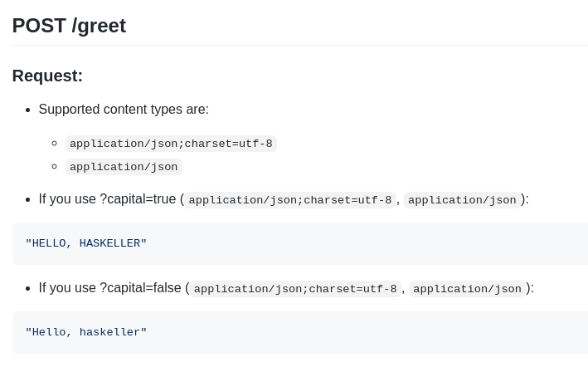Viewport: 588px width, 367px height.
Task: Click charset=utf-8 code on the capital=false line
Action: [295, 289]
